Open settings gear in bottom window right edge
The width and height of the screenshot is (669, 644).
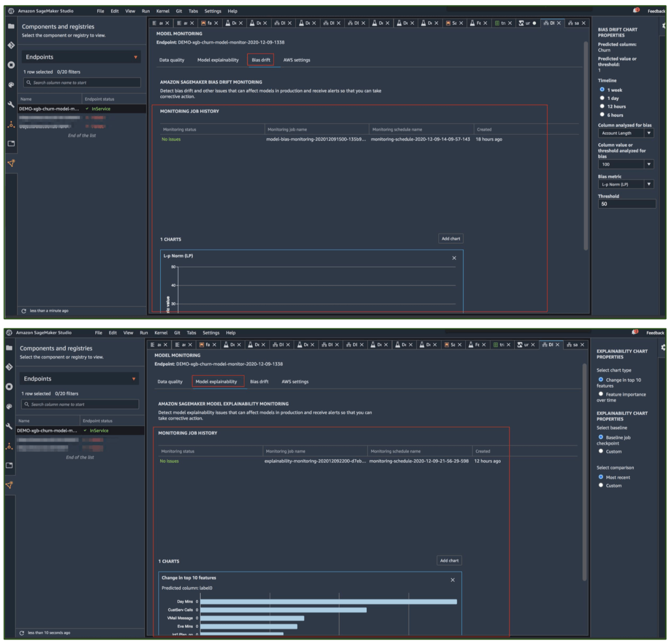pyautogui.click(x=663, y=348)
